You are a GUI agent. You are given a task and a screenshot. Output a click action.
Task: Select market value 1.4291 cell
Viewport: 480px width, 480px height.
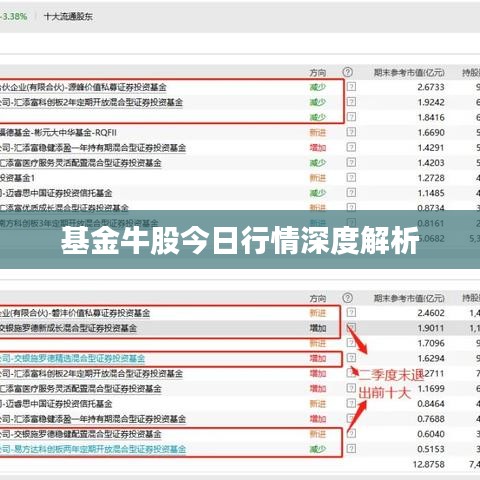point(431,148)
